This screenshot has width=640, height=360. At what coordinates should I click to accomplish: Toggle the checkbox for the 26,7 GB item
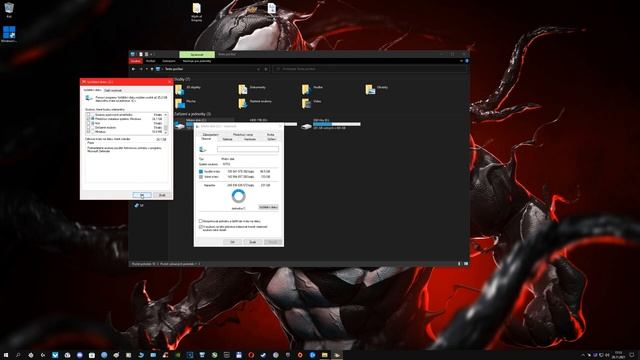(x=88, y=119)
